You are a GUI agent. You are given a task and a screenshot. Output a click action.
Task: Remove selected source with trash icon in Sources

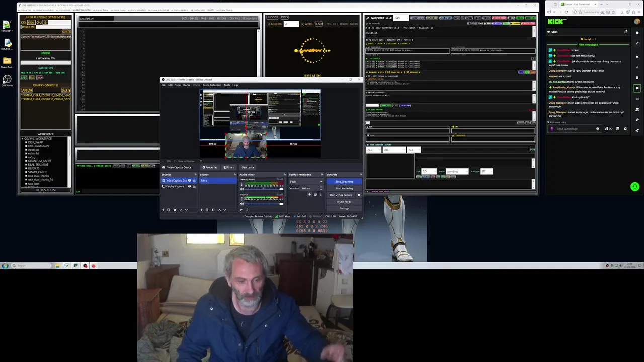tap(169, 210)
